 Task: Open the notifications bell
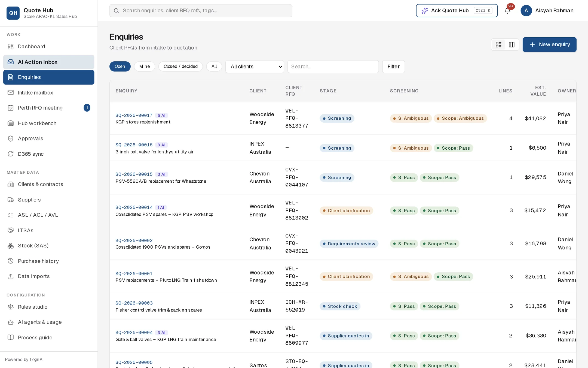click(507, 11)
